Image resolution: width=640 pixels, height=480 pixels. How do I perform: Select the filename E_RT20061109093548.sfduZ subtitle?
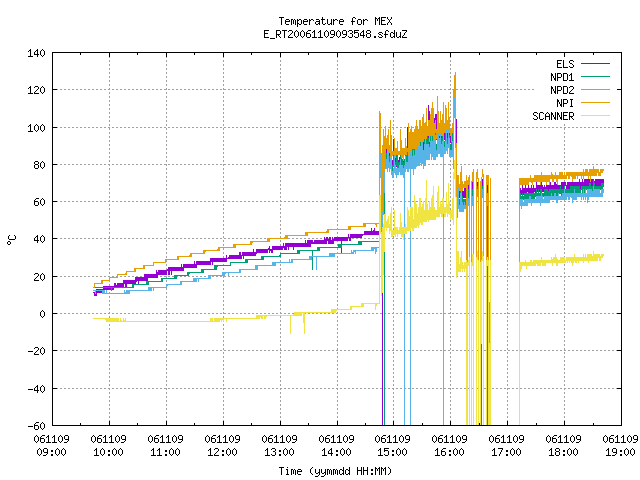(x=335, y=34)
